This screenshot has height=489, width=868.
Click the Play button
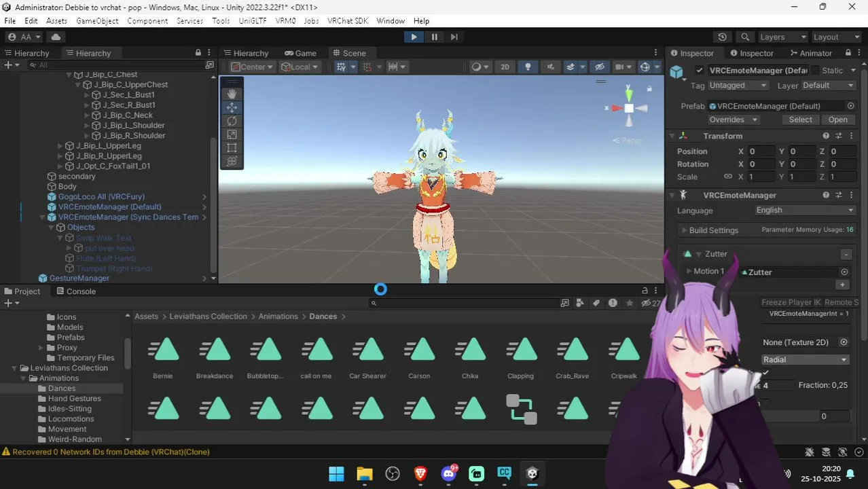pos(413,37)
